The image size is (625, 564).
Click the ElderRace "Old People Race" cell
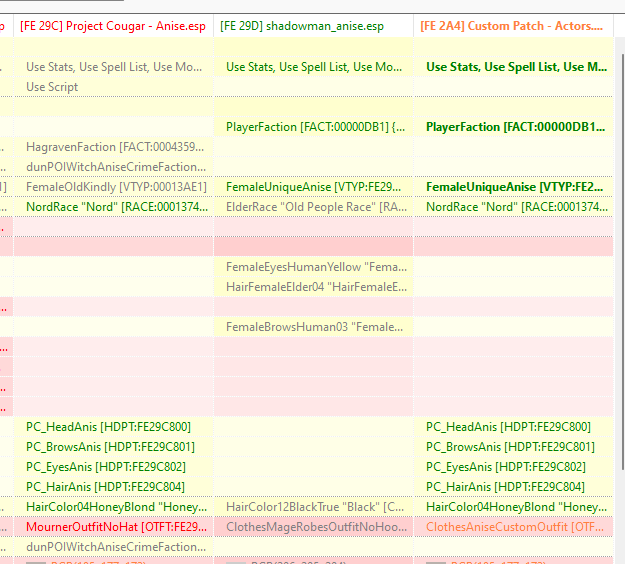coord(313,207)
